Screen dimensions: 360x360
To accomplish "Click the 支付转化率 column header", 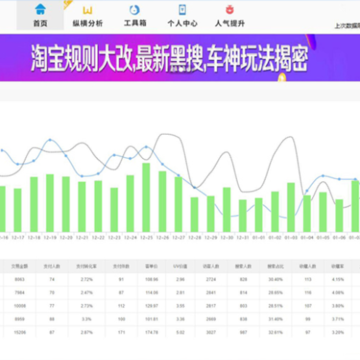I will tap(87, 266).
